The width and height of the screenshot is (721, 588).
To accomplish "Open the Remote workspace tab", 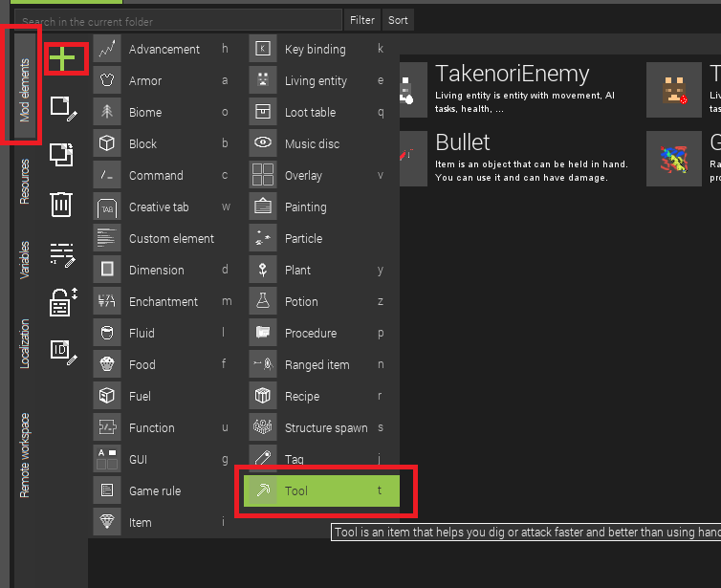I will coord(25,455).
